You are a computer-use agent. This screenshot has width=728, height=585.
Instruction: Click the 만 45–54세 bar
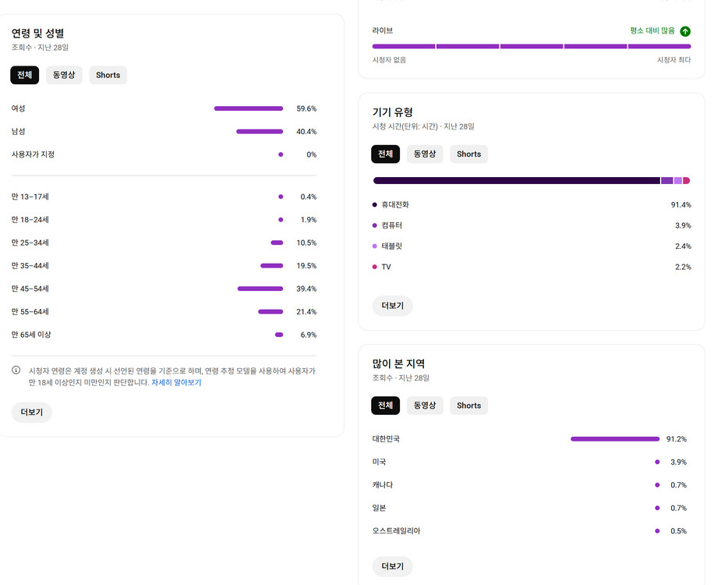260,289
